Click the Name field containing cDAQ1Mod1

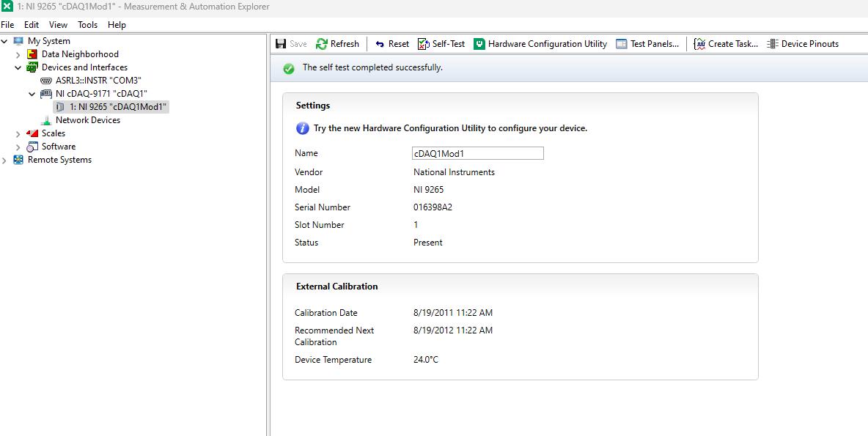[478, 153]
